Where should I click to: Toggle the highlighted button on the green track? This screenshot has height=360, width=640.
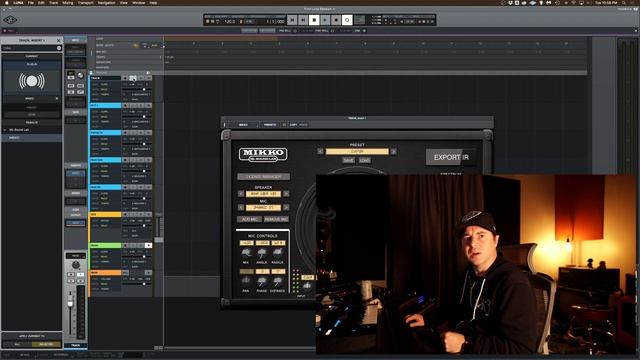[148, 245]
